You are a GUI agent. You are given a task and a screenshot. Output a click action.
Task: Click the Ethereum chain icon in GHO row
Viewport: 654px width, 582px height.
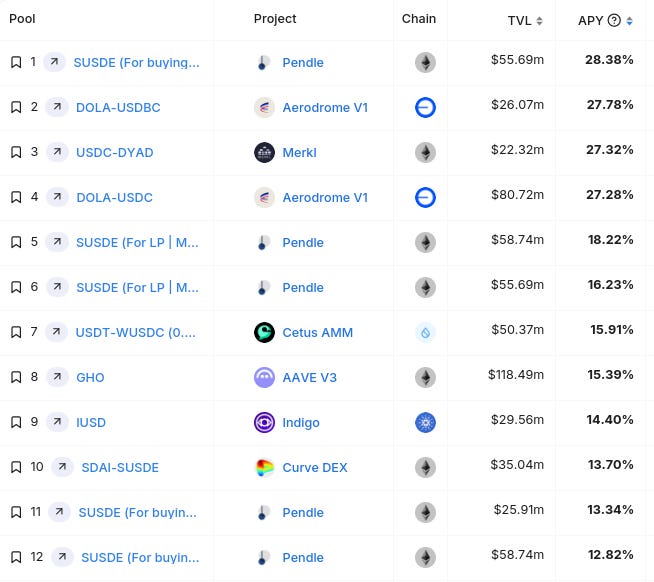(x=425, y=378)
